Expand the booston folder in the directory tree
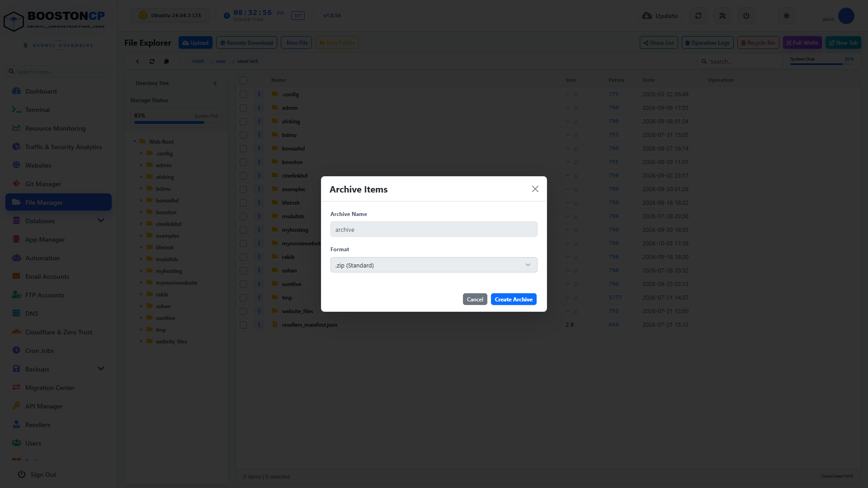This screenshot has width=868, height=488. coord(141,212)
